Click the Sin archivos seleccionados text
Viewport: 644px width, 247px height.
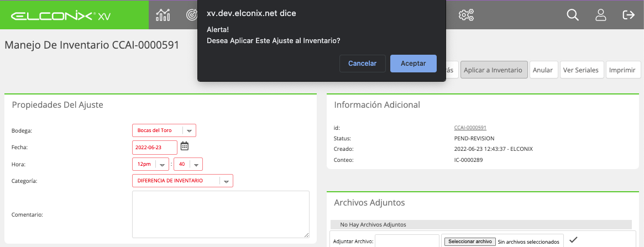528,242
